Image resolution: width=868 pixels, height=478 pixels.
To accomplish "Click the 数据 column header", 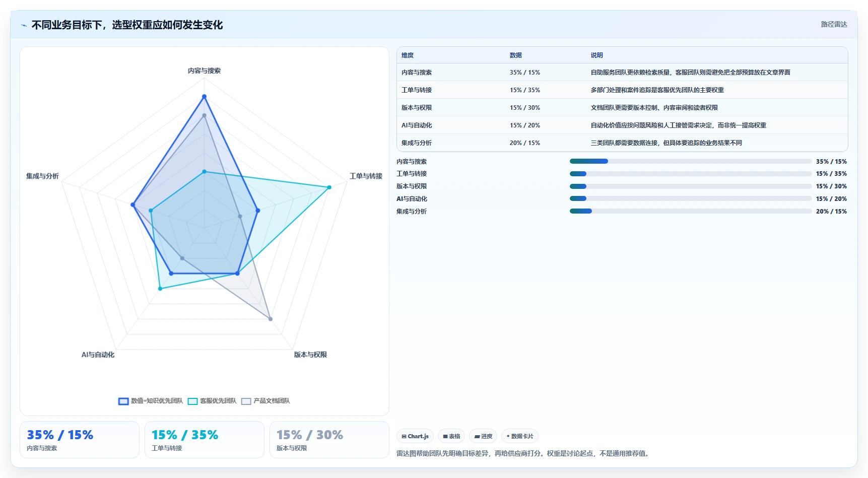I will click(x=516, y=55).
